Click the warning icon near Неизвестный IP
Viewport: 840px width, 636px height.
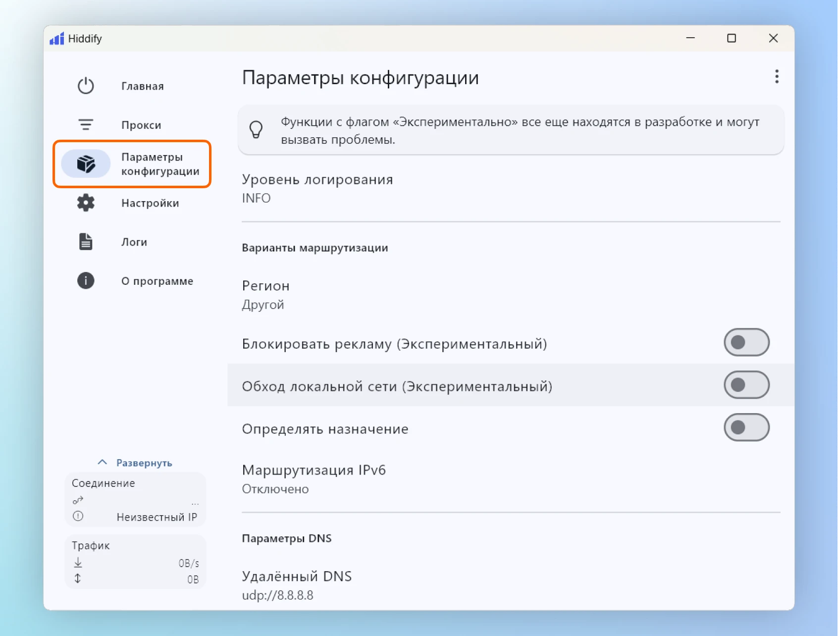pos(78,517)
